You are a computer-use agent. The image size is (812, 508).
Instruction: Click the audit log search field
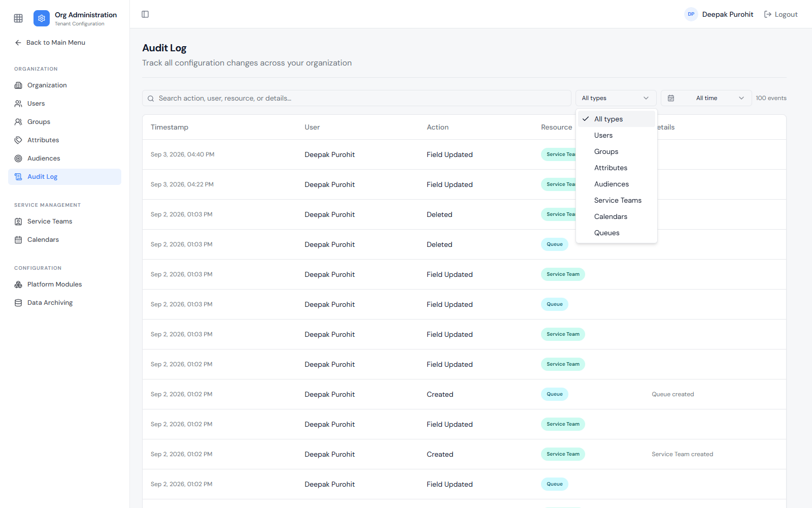(x=357, y=98)
